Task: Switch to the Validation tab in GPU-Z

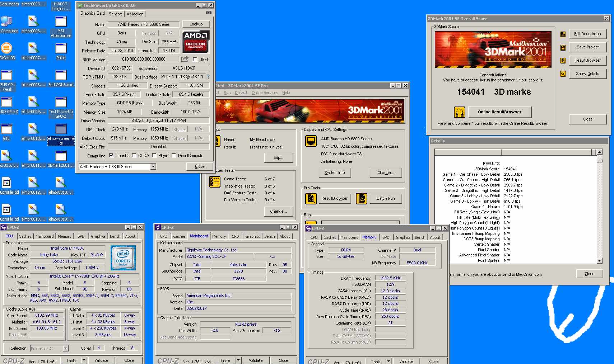Action: [x=135, y=14]
